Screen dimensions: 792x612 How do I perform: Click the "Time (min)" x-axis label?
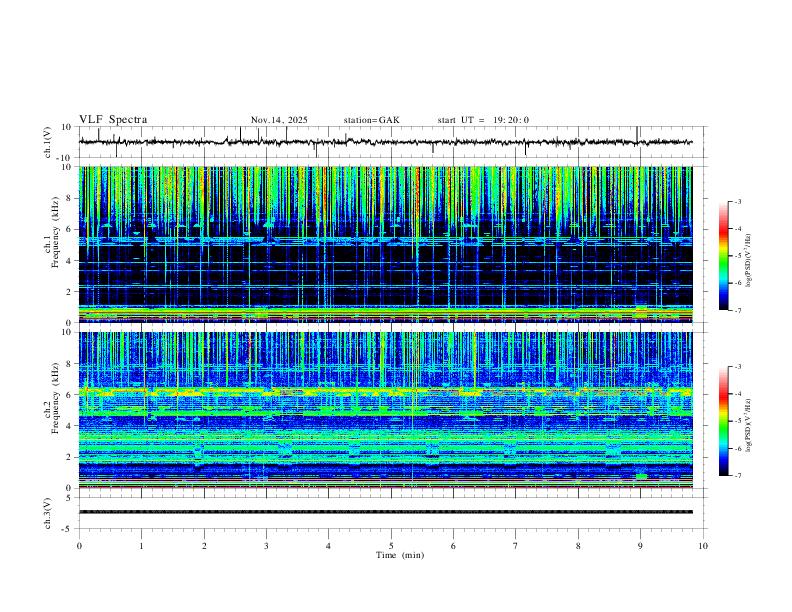point(400,555)
